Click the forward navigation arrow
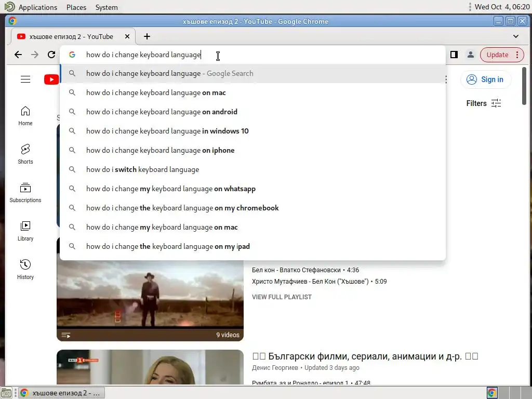532x399 pixels. click(35, 55)
